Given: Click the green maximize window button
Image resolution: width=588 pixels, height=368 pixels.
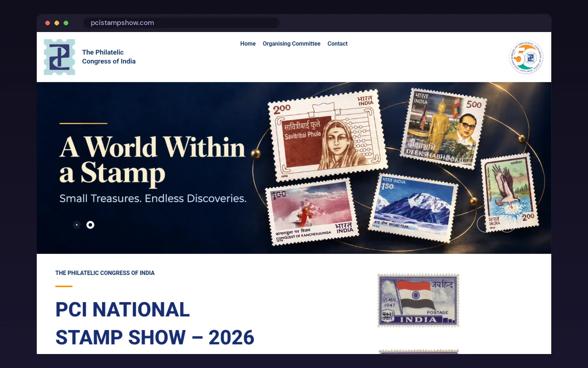Looking at the screenshot, I should pos(66,23).
